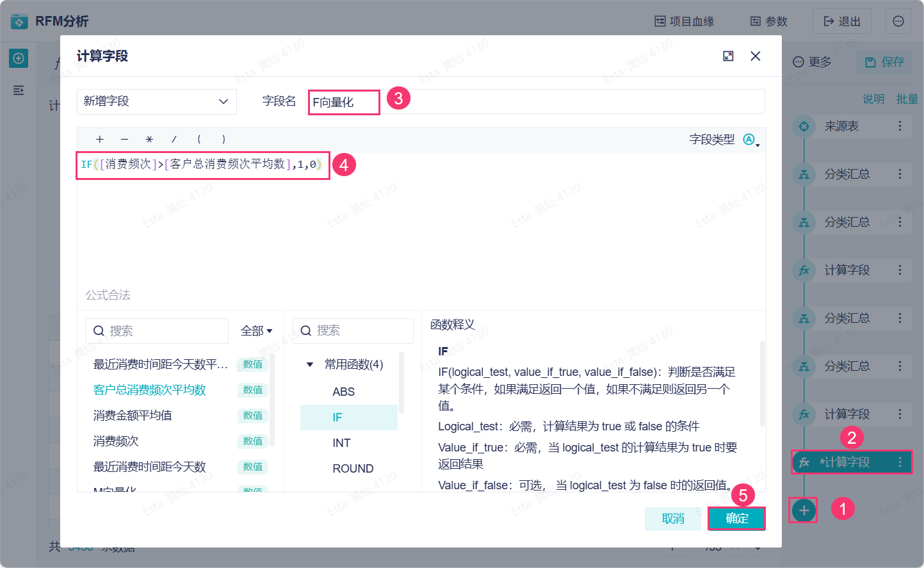924x568 pixels.
Task: Insert the multiply operator into formula
Action: pyautogui.click(x=149, y=139)
